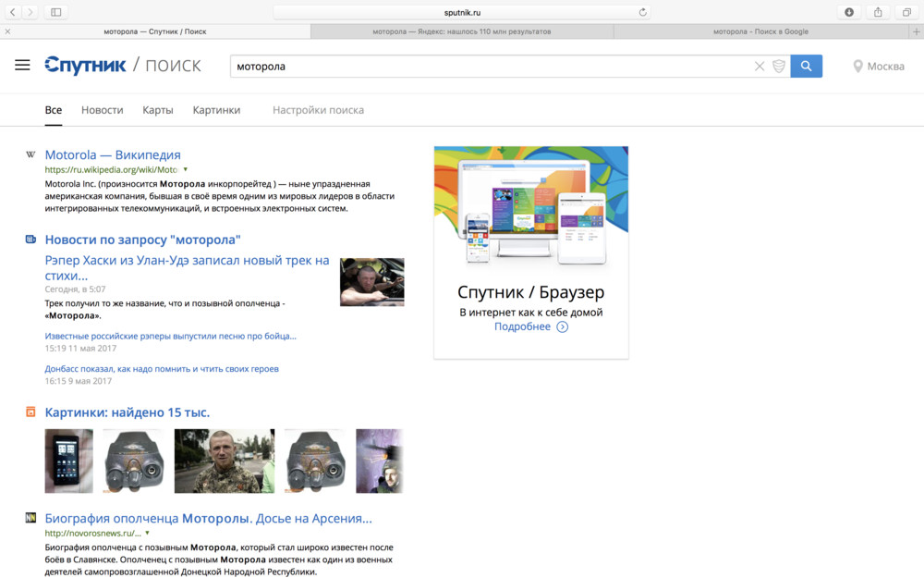Open Новости по запросу "моторола"
924x578 pixels.
[142, 240]
